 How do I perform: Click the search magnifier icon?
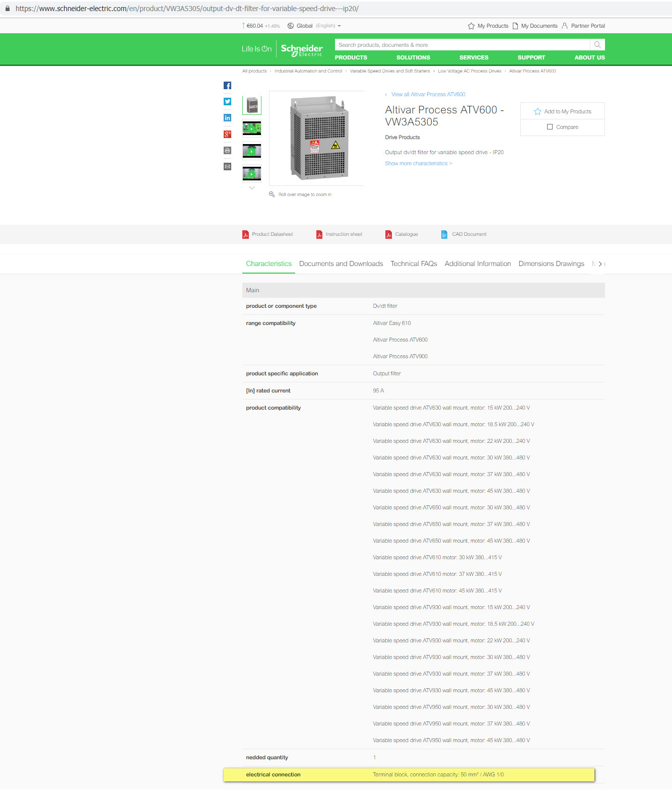point(597,45)
